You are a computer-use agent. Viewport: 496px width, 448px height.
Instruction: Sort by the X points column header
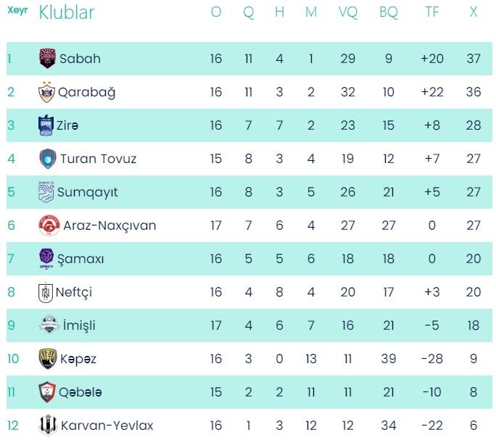(474, 12)
